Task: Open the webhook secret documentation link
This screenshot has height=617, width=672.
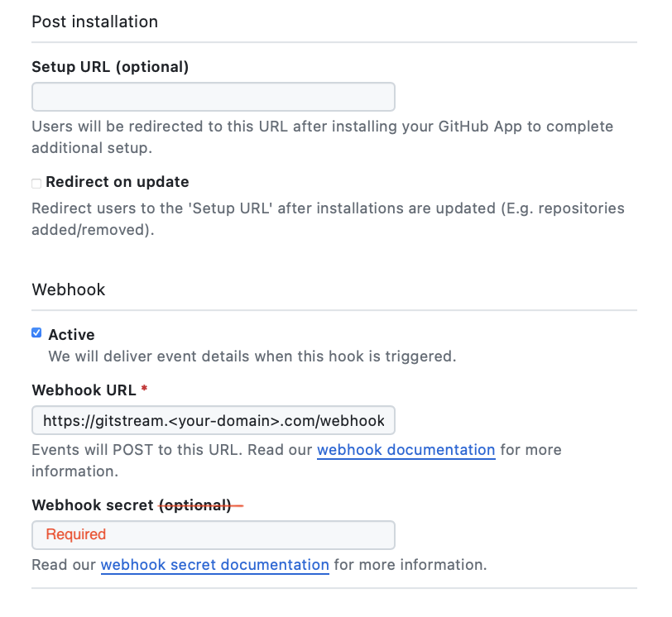Action: pyautogui.click(x=214, y=565)
